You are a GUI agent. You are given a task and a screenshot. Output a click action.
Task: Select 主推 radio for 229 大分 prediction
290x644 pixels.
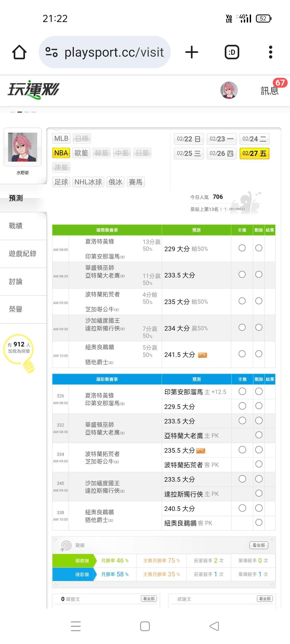pos(242,248)
